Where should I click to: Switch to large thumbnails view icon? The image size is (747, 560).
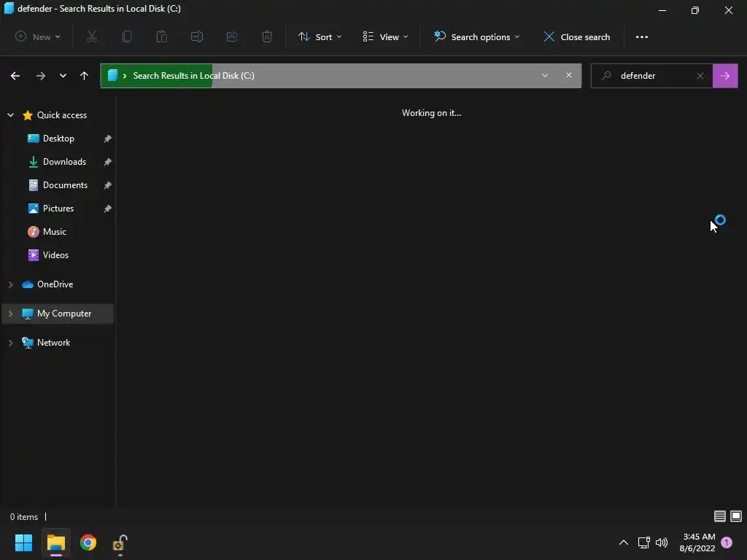coord(736,516)
